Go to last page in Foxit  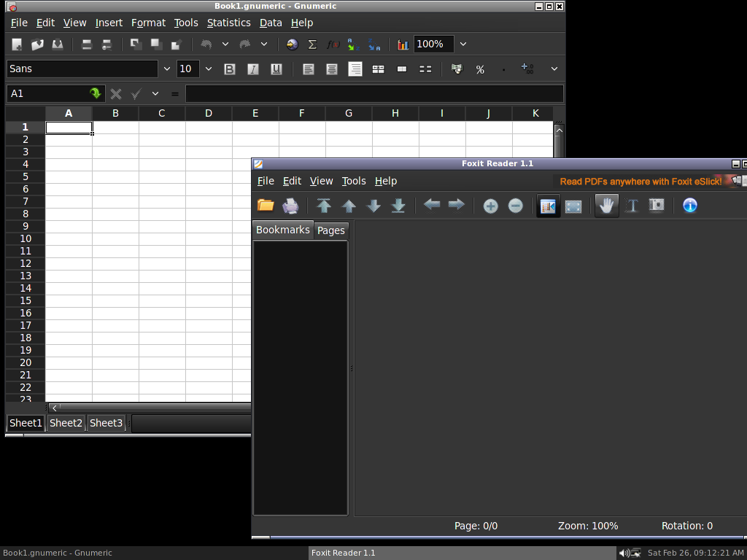pyautogui.click(x=398, y=205)
